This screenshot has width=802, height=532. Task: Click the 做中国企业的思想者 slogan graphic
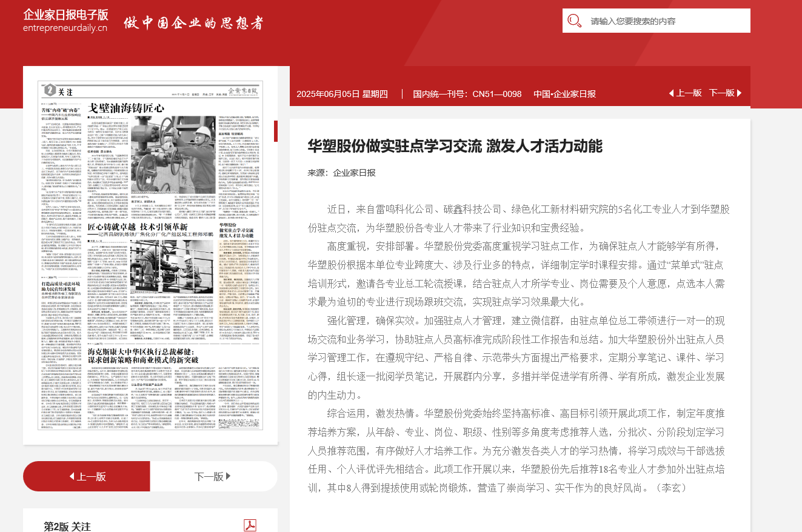pos(193,23)
